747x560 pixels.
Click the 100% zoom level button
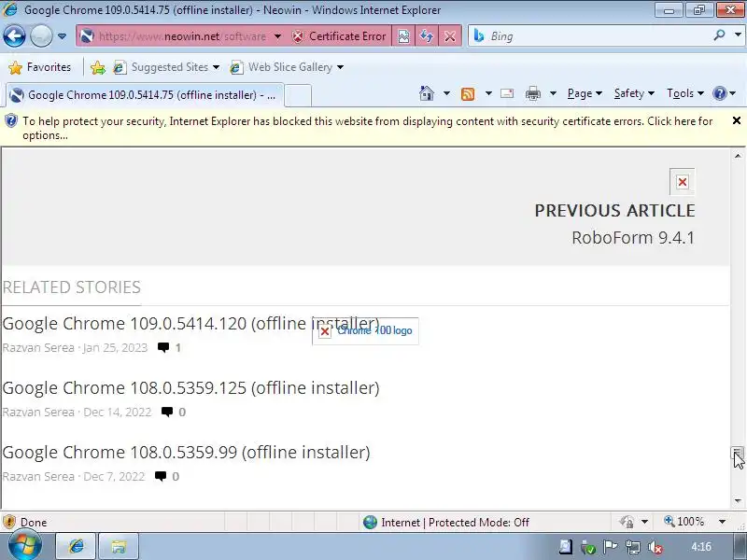tap(684, 522)
